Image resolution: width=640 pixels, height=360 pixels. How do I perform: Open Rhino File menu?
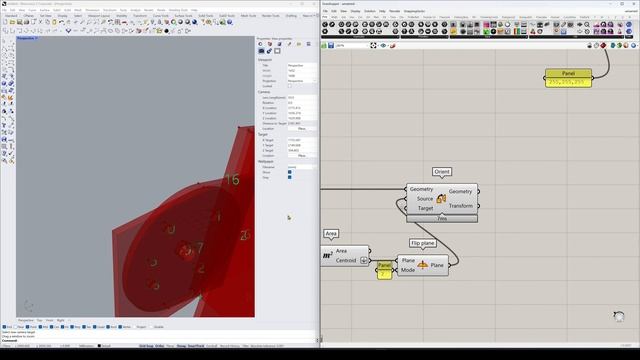tap(4, 10)
